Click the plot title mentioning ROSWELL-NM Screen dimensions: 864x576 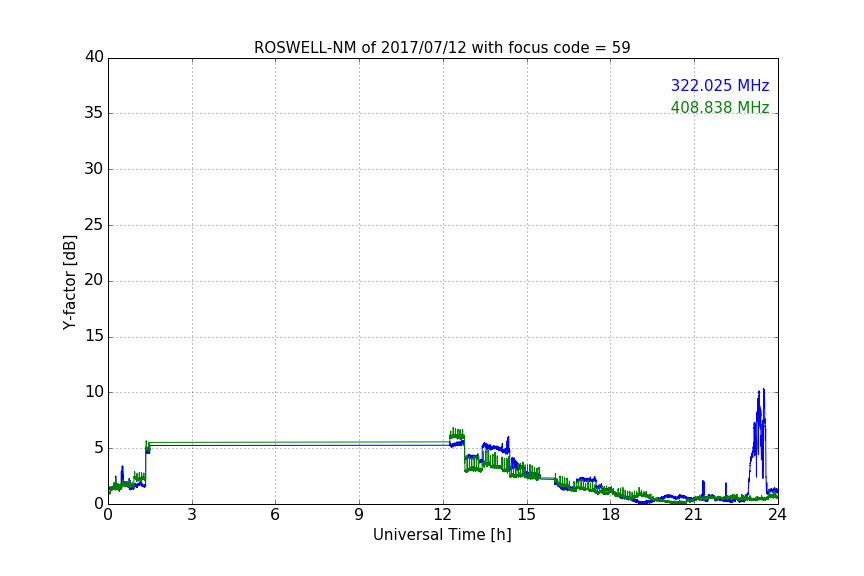(x=442, y=47)
